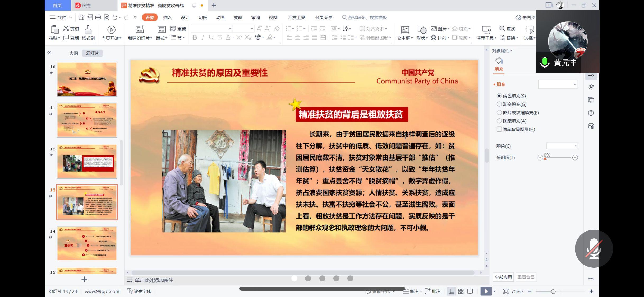Open the Shapes (形状) tool

click(422, 30)
